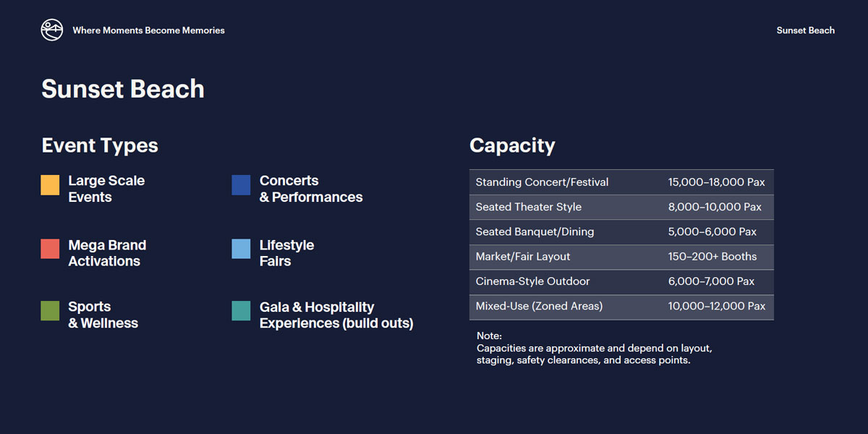This screenshot has height=434, width=868.
Task: Select the yellow Large Scale Events swatch
Action: (50, 184)
